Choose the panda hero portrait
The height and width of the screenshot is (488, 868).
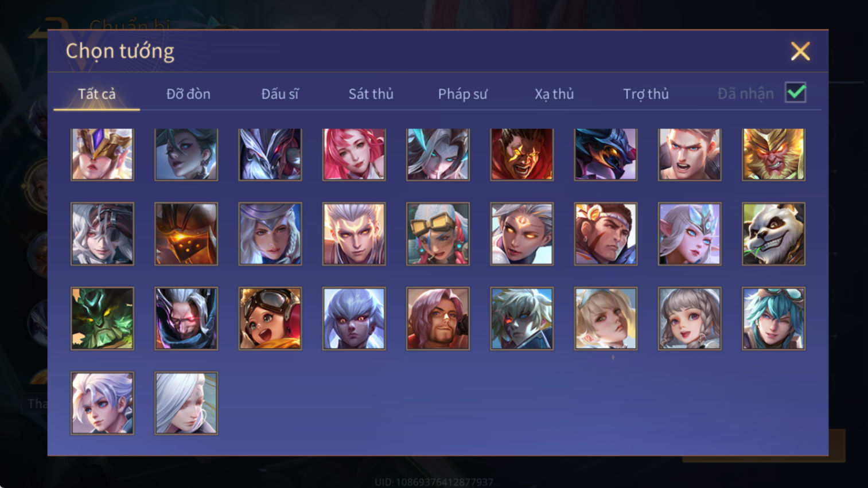773,234
